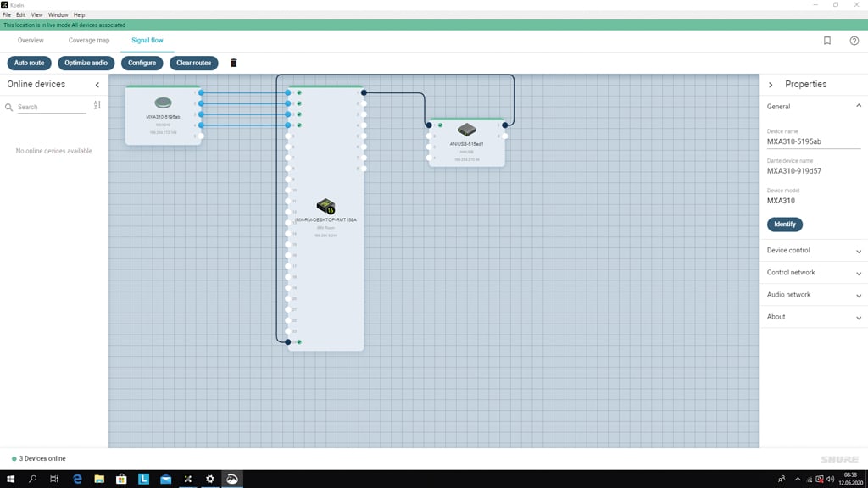Delete selection with the trash can icon
Screen dimensions: 868x488
(234, 63)
